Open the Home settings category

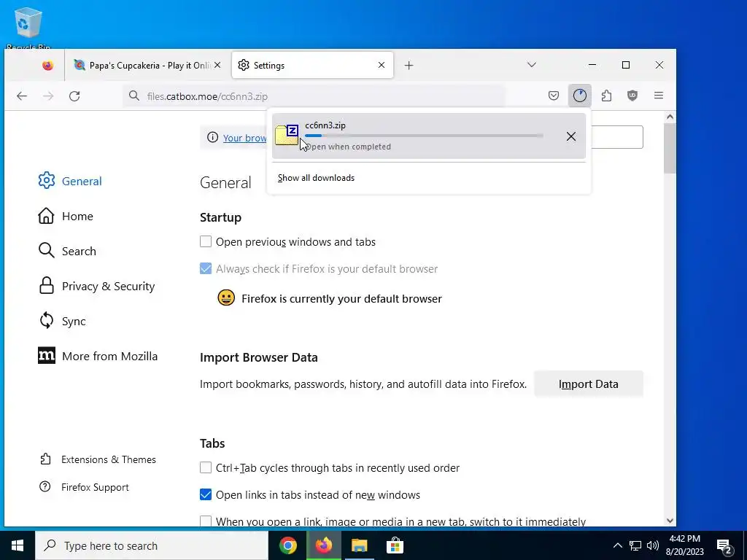point(65,216)
